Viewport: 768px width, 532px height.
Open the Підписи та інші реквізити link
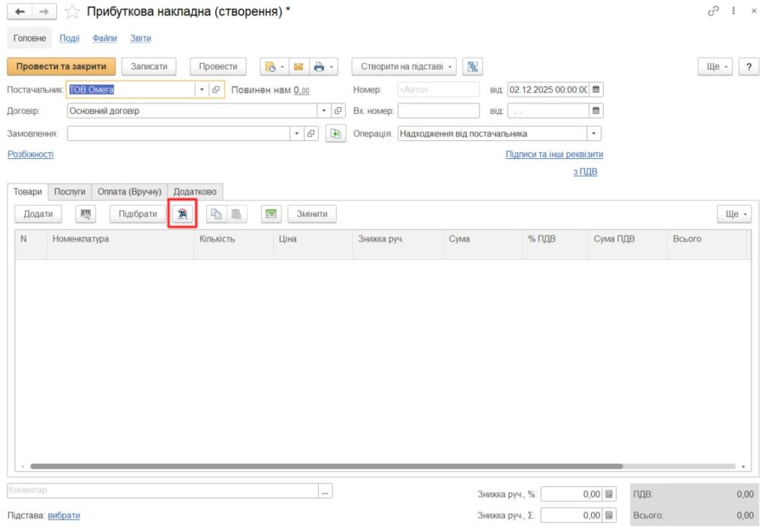click(x=554, y=154)
